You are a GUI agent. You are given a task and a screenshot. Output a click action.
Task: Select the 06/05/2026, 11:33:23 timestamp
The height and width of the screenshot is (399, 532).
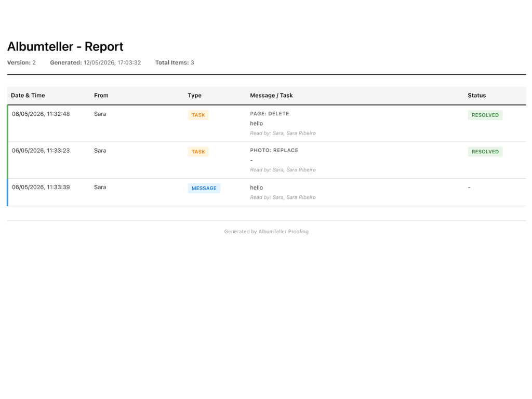[x=41, y=151]
